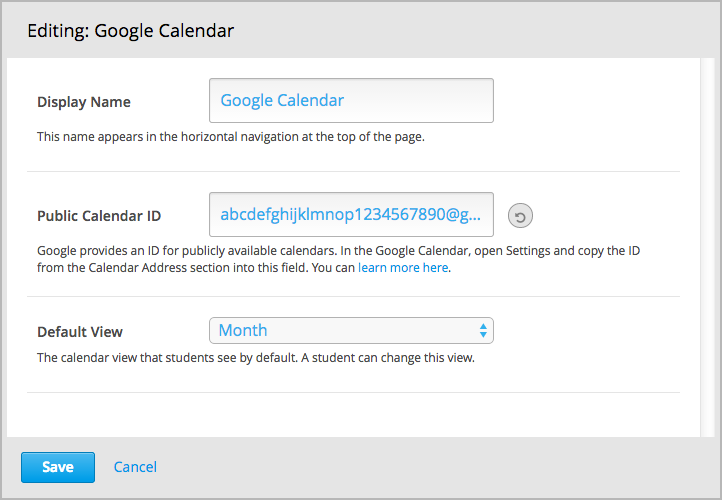The width and height of the screenshot is (722, 500).
Task: Click the Public Calendar ID label
Action: pos(99,216)
